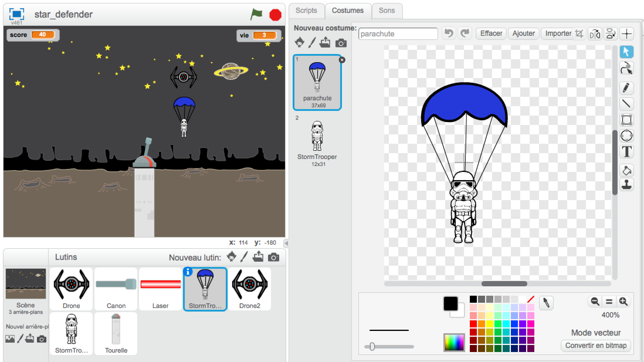Click the green flag to start
This screenshot has height=362, width=644.
tap(256, 14)
